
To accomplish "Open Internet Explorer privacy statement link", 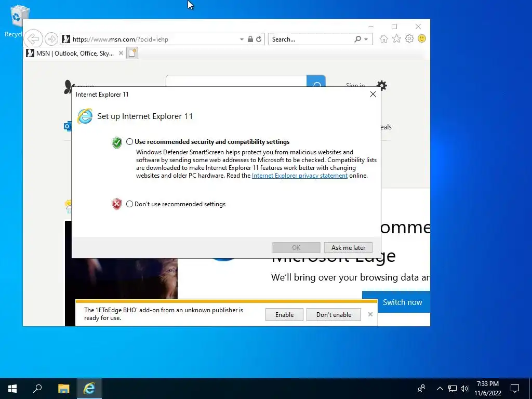I will [x=300, y=176].
